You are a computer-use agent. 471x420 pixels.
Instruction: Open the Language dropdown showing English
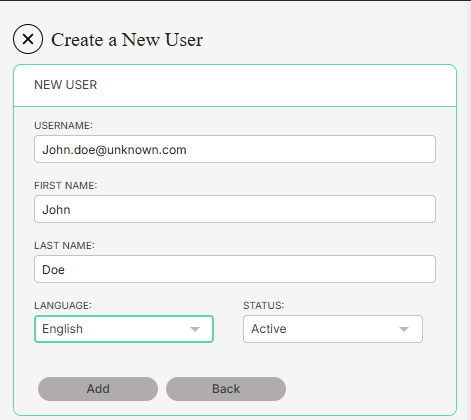tap(124, 329)
